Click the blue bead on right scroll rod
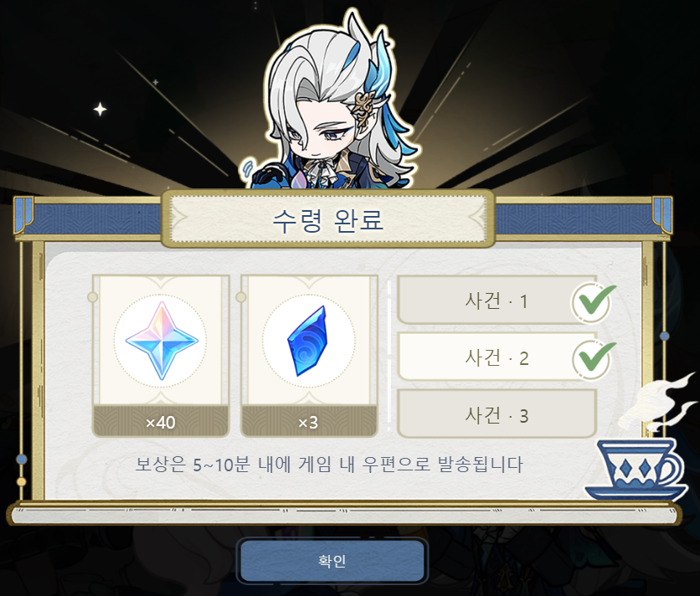The image size is (700, 596). pyautogui.click(x=664, y=336)
